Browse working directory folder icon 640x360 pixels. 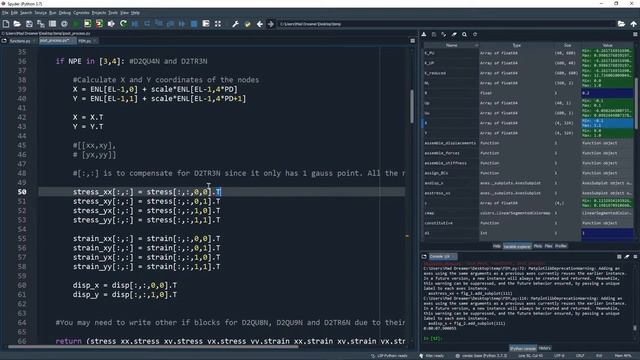[x=621, y=24]
